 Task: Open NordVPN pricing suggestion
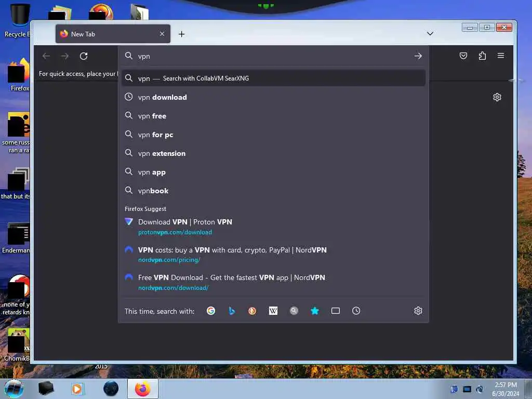coord(273,255)
